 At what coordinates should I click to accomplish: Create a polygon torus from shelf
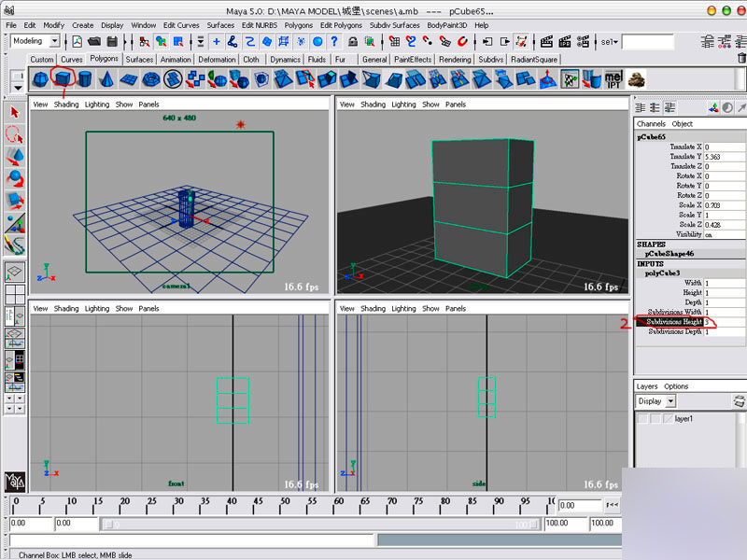click(x=151, y=79)
